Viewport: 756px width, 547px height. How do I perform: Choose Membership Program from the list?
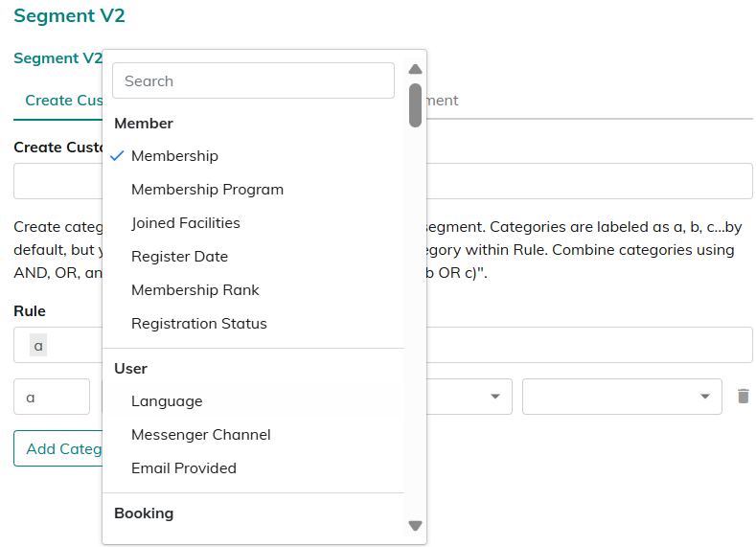tap(207, 190)
